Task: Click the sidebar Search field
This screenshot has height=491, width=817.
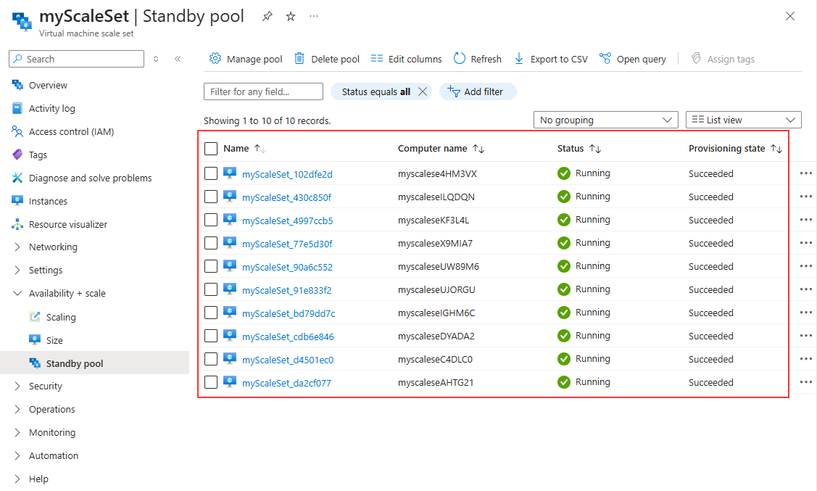Action: (x=76, y=59)
